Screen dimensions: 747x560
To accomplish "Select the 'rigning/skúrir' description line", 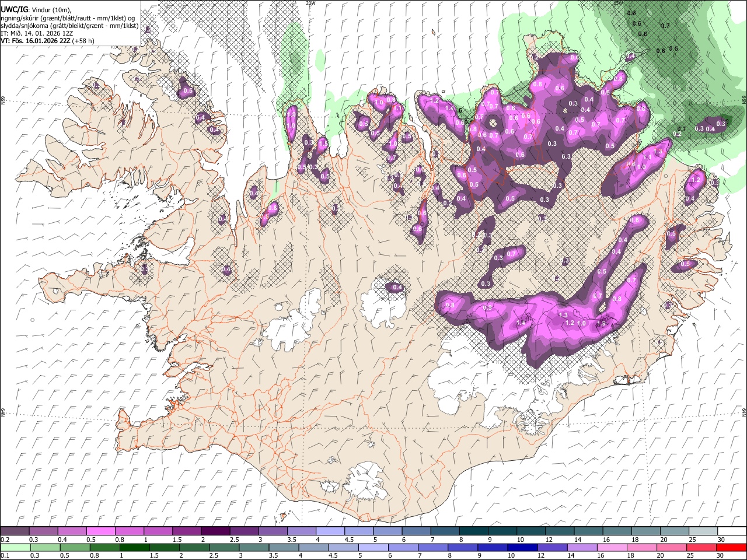I will (68, 18).
